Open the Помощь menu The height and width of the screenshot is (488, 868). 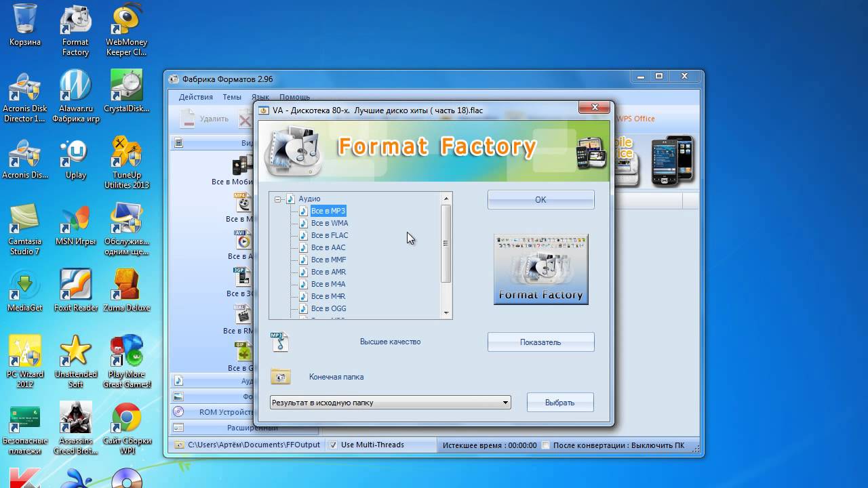pos(294,97)
